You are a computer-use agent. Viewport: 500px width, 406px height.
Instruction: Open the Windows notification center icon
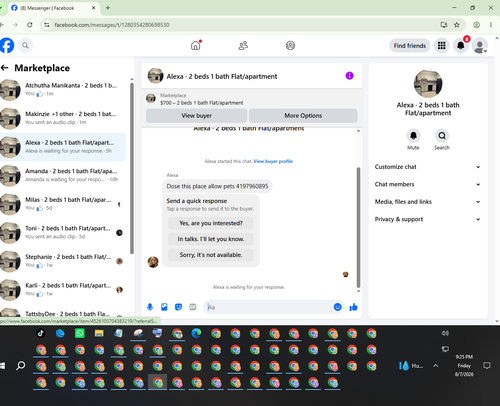coord(487,366)
